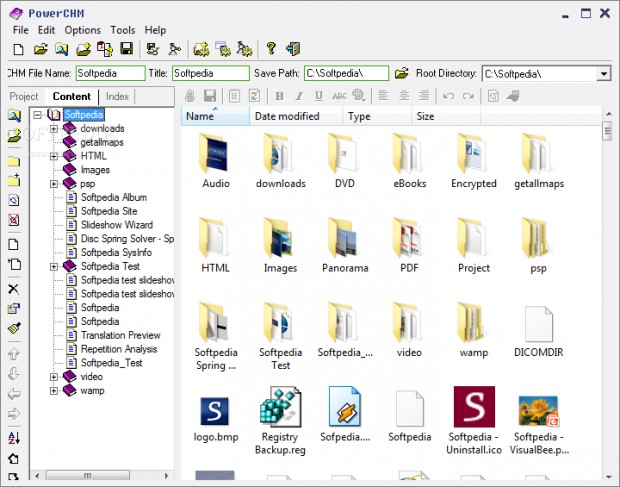Screen dimensions: 620x487
Task: Expand the HTML tree node
Action: (x=54, y=156)
